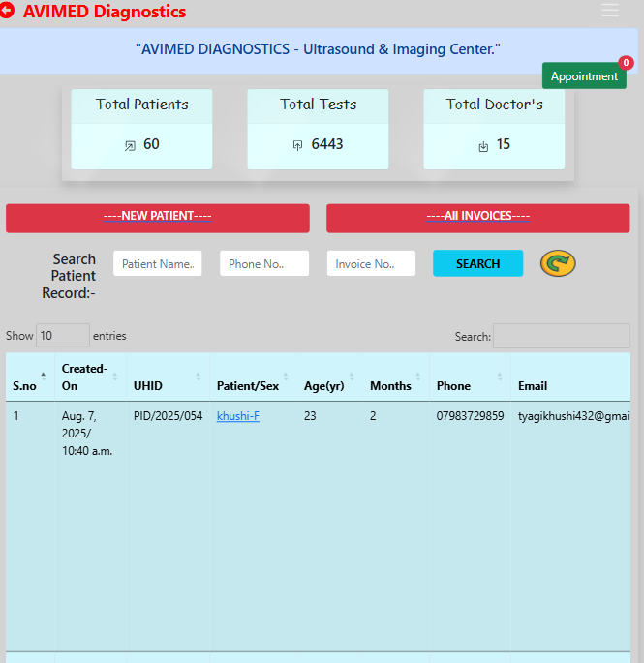The width and height of the screenshot is (644, 663).
Task: Click the NEW PATIENT button
Action: pos(158,217)
